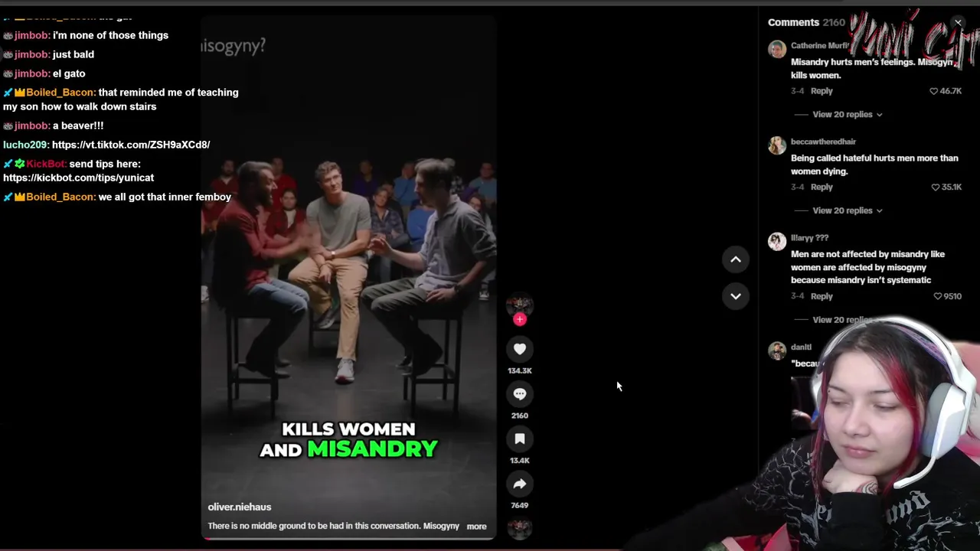The width and height of the screenshot is (980, 551).
Task: Open creator avatar above the follow button
Action: 520,304
